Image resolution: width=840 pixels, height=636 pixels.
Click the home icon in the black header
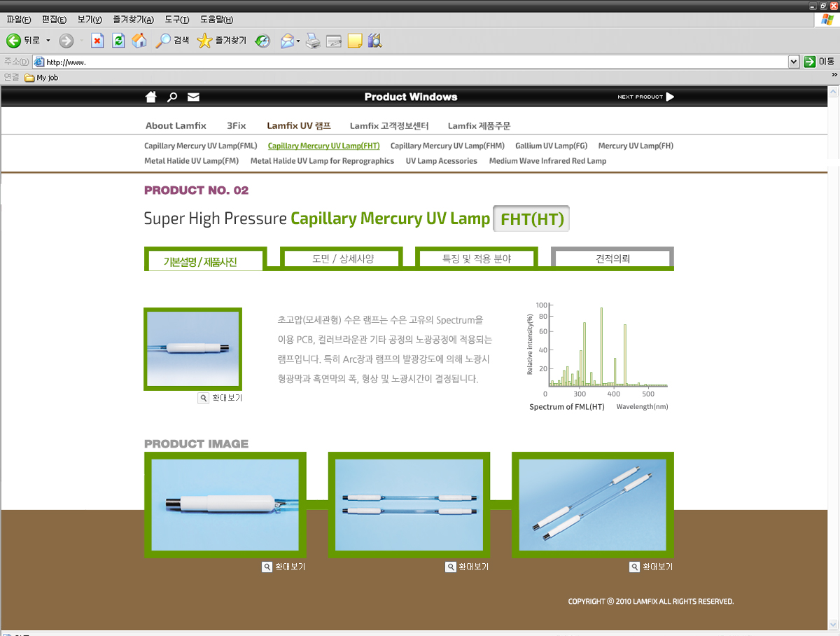[x=150, y=97]
